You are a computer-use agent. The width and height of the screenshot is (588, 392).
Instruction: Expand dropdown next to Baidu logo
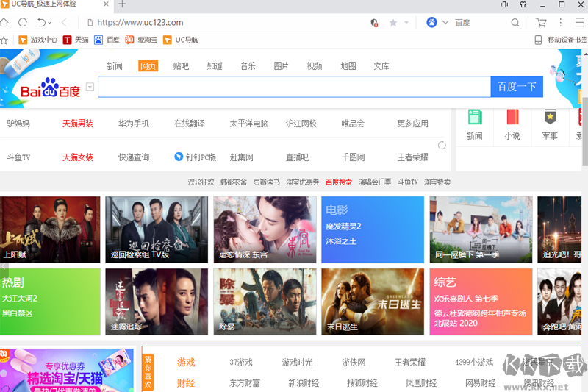coord(90,87)
